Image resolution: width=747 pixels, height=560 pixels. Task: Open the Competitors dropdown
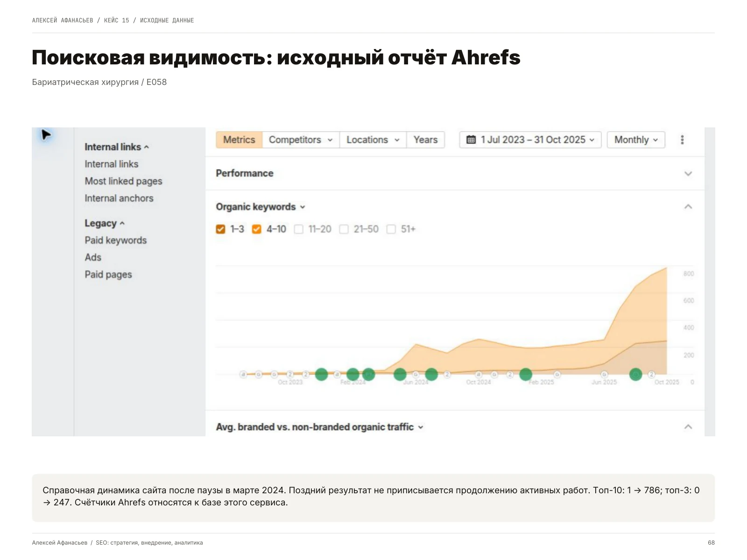301,140
